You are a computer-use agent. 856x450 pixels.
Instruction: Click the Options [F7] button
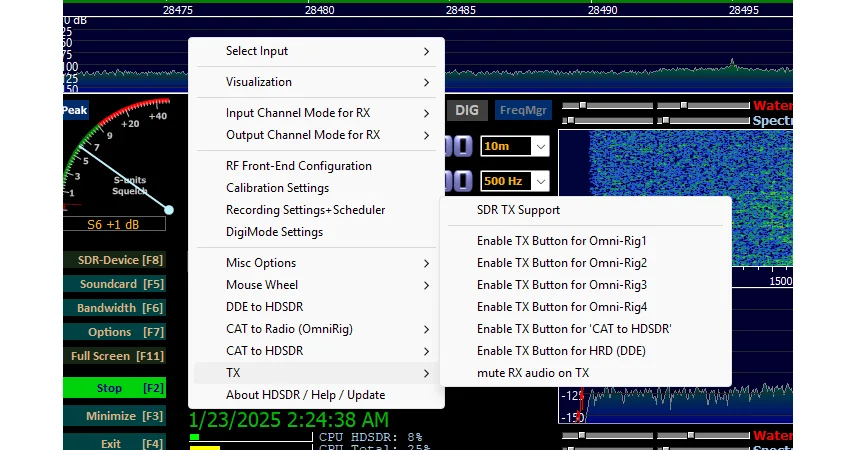click(114, 332)
